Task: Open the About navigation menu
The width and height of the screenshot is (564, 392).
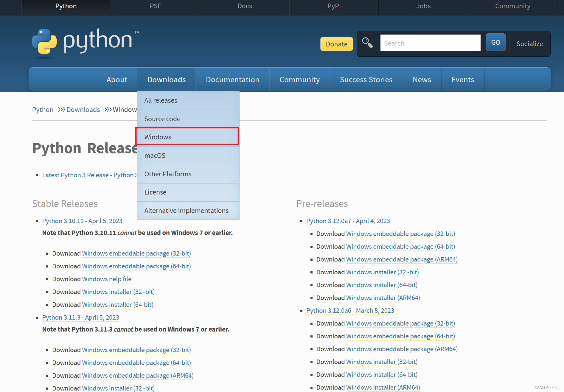Action: [117, 80]
